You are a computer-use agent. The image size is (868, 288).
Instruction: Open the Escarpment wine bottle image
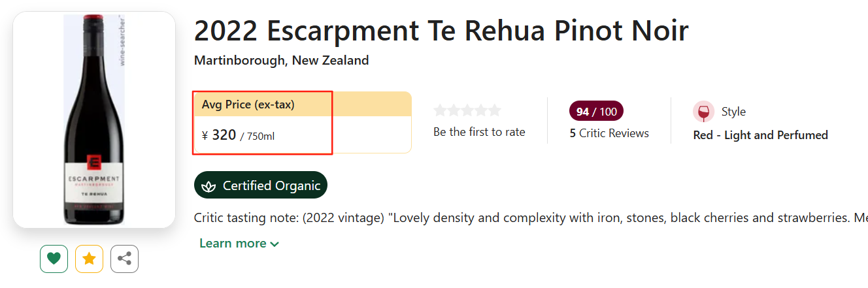(x=93, y=121)
